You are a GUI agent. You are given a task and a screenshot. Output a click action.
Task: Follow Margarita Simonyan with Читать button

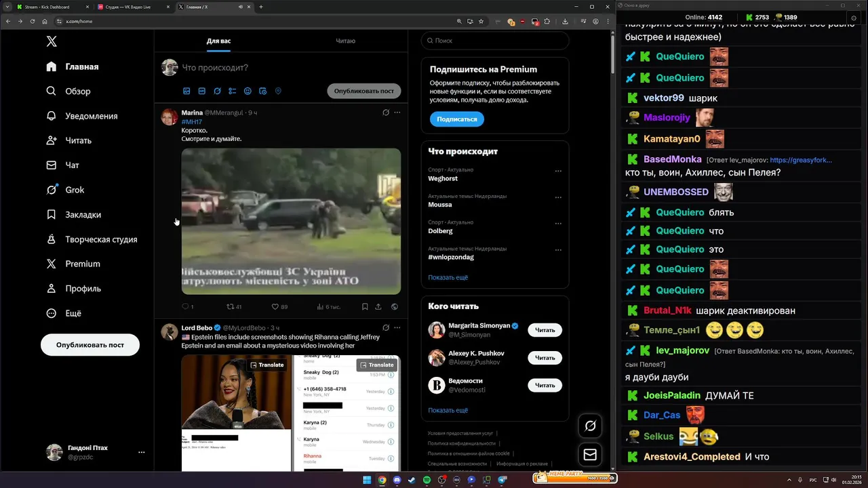(x=545, y=330)
